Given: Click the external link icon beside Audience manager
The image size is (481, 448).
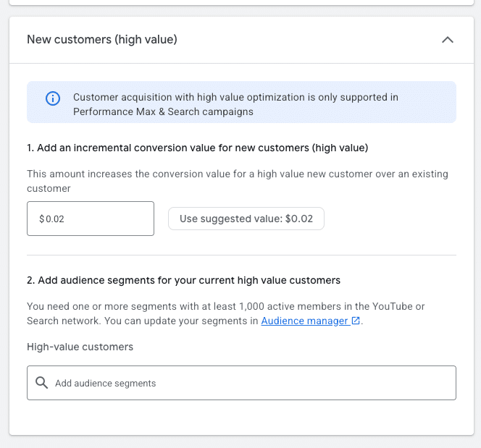Looking at the screenshot, I should (356, 321).
